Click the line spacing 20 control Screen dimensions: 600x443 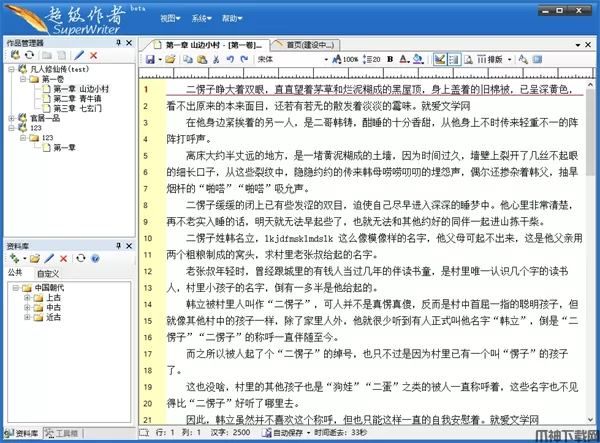tap(372, 59)
